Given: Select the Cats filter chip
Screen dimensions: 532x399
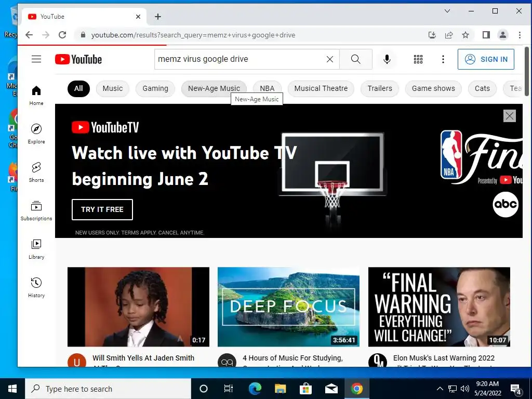Looking at the screenshot, I should tap(482, 88).
